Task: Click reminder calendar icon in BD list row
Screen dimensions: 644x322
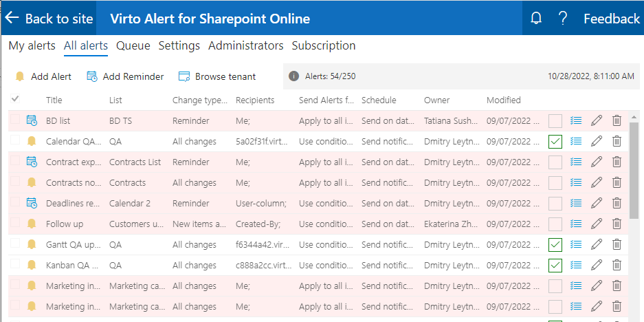Action: tap(32, 120)
